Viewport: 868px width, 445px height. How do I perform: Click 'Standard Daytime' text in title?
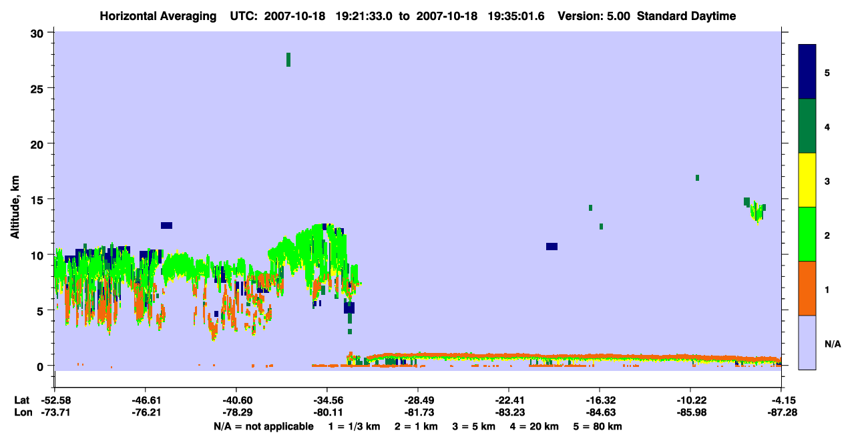686,16
